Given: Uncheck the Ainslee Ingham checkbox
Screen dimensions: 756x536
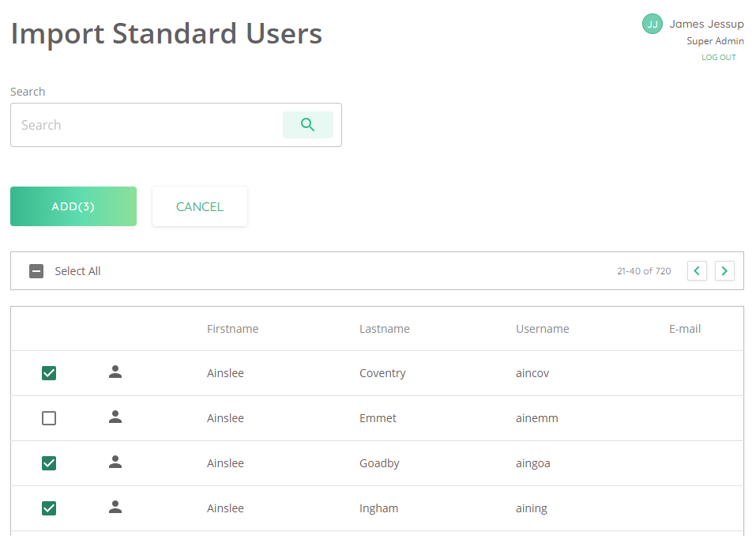Looking at the screenshot, I should 49,508.
